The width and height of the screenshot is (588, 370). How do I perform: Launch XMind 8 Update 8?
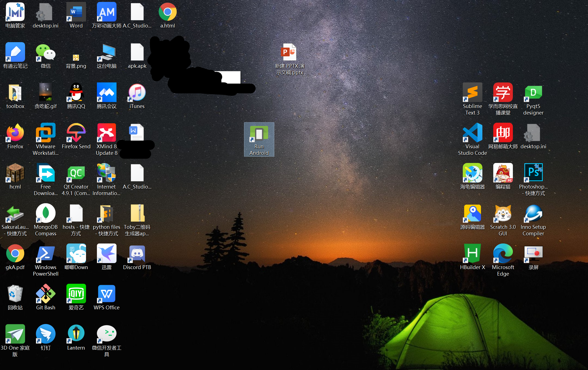click(x=107, y=140)
